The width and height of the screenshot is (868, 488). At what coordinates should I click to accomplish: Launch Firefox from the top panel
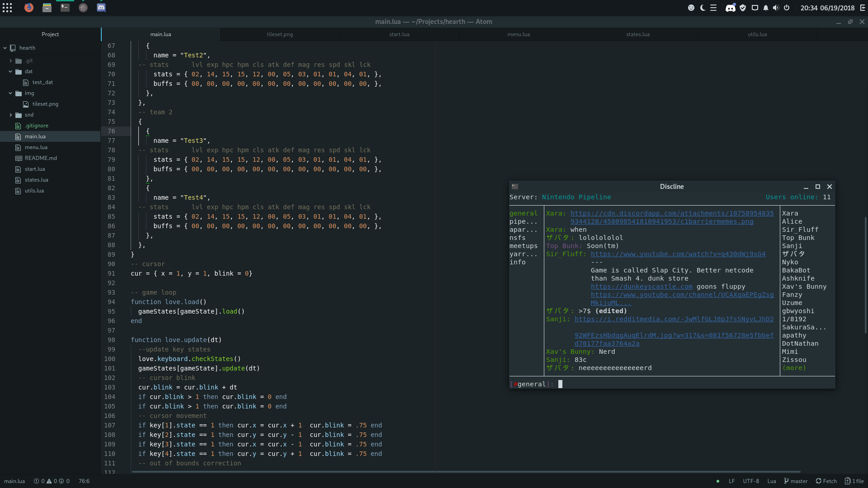pyautogui.click(x=28, y=8)
